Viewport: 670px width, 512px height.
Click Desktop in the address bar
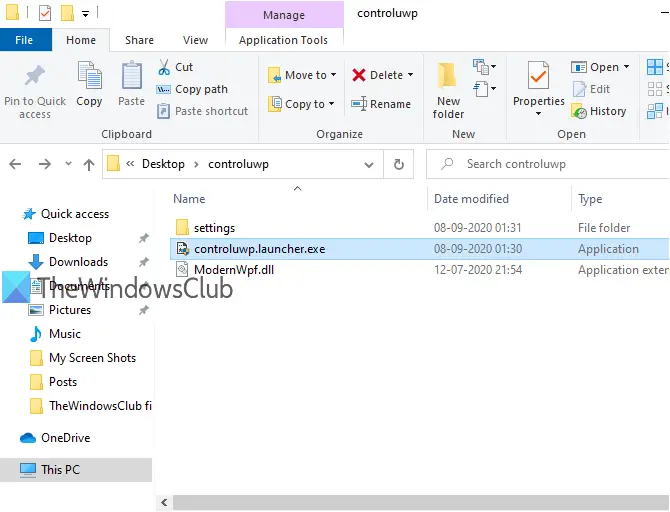pyautogui.click(x=163, y=164)
